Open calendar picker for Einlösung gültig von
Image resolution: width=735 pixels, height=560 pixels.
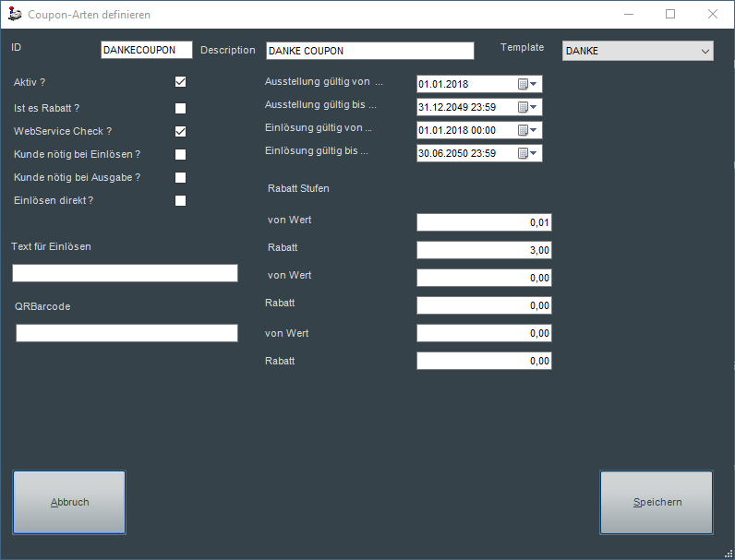coord(527,130)
